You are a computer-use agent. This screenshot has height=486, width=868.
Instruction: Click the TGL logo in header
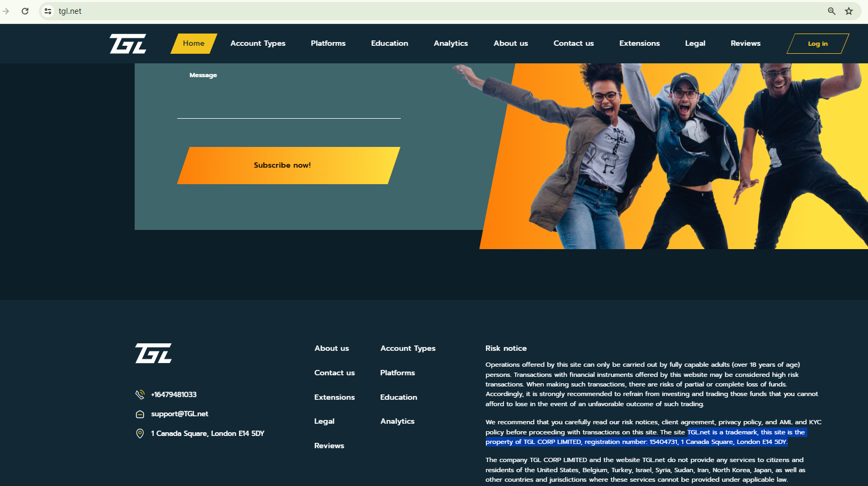128,44
